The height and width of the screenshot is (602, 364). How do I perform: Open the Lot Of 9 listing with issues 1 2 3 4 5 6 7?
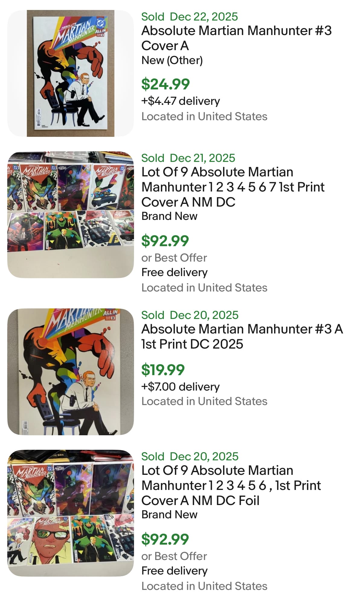(x=233, y=187)
